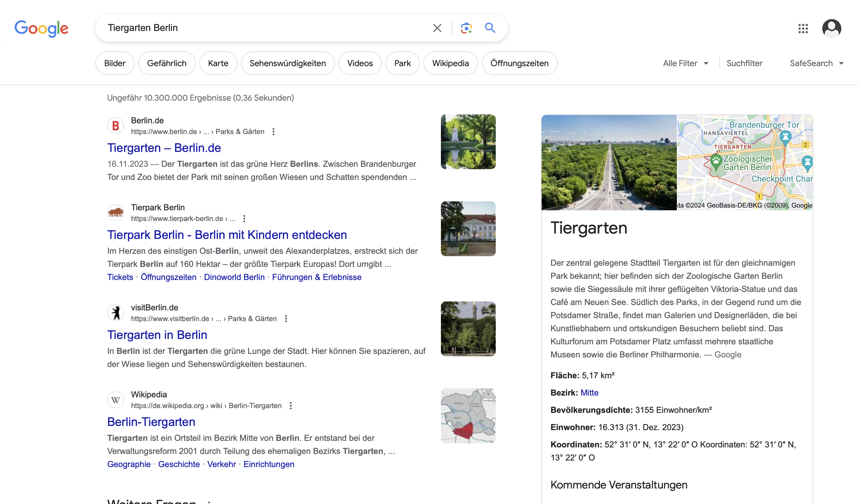
Task: Open Berlin.de result thumbnail image
Action: [468, 142]
